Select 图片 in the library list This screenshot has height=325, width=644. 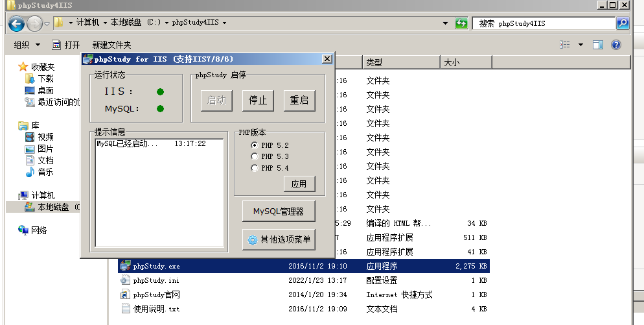click(45, 149)
